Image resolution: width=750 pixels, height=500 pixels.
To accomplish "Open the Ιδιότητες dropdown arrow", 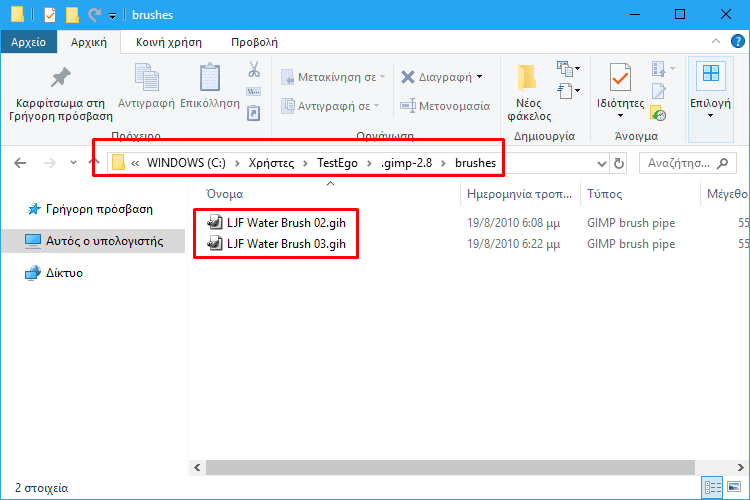I will [620, 116].
